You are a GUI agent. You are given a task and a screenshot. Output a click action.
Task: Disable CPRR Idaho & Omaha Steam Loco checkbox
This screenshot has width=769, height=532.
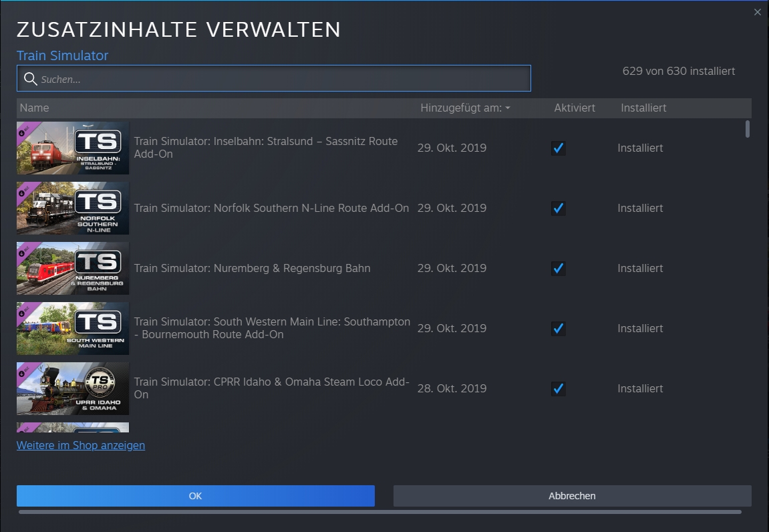[558, 388]
